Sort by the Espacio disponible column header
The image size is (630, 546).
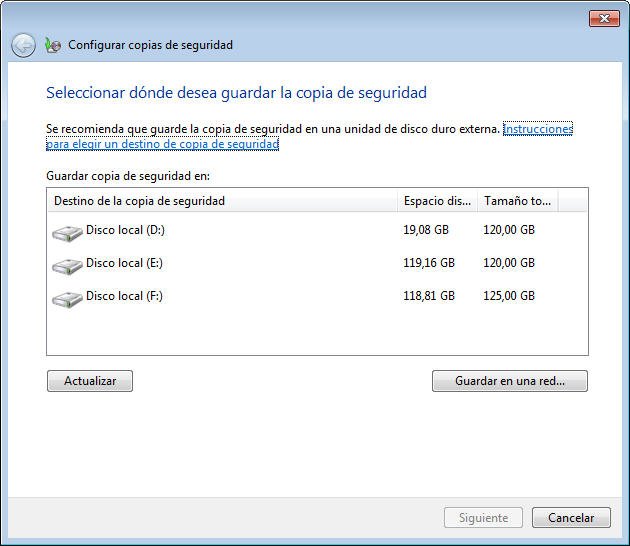point(437,201)
